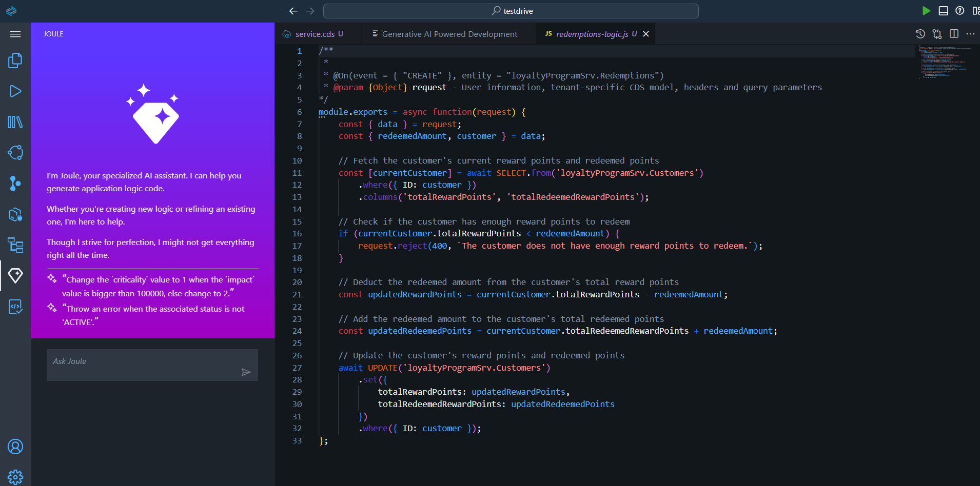Image resolution: width=980 pixels, height=486 pixels.
Task: Switch to the service.cds tab
Action: (319, 34)
